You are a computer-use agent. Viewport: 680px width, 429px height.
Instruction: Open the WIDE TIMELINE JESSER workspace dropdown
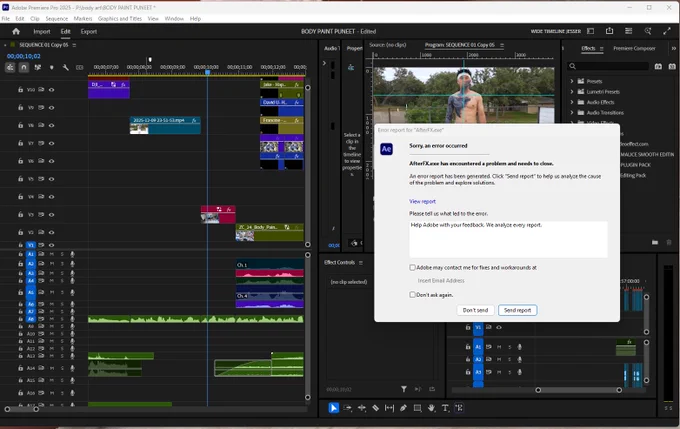(556, 31)
